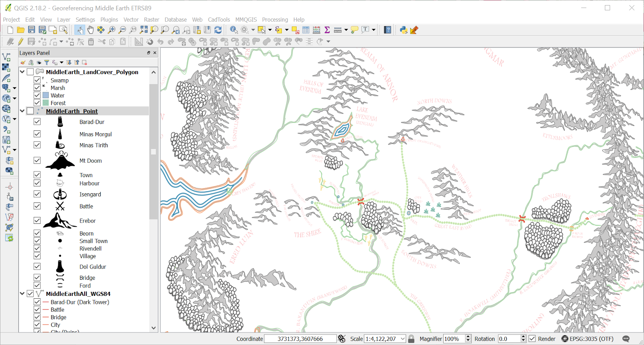Open the Plugins menu

(109, 19)
